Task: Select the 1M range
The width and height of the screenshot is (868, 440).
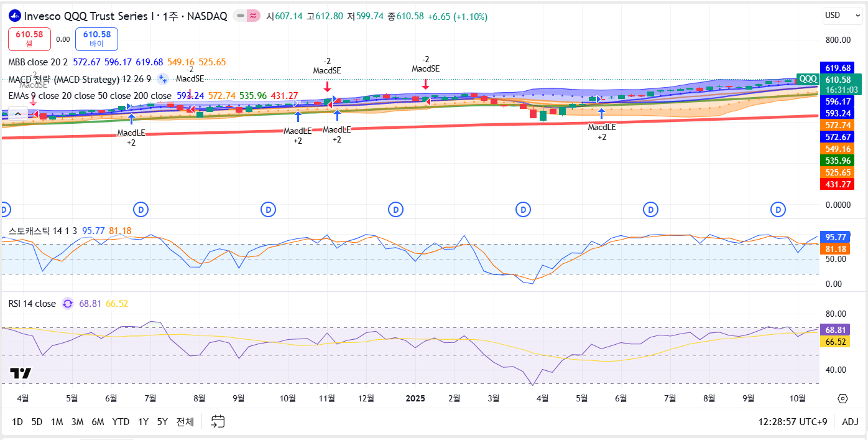Action: point(57,421)
